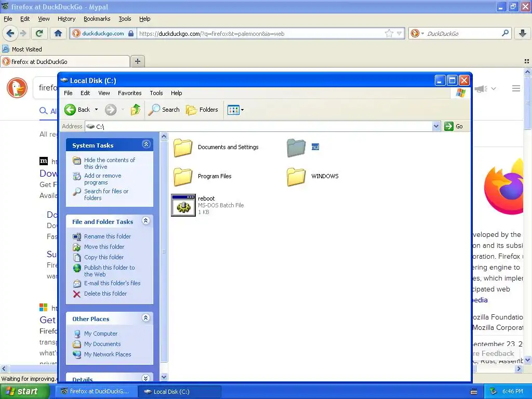
Task: Click the search magnifier in Mypal search box
Action: pyautogui.click(x=505, y=33)
